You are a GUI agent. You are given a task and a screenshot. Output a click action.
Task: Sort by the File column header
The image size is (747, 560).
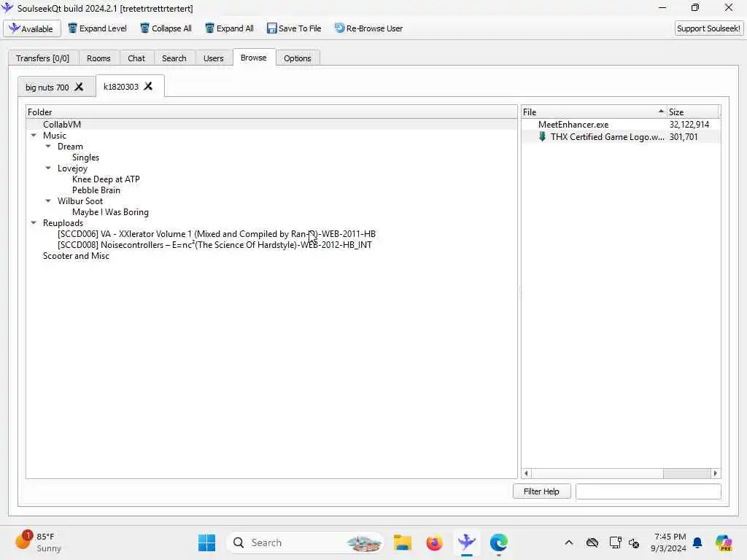594,112
